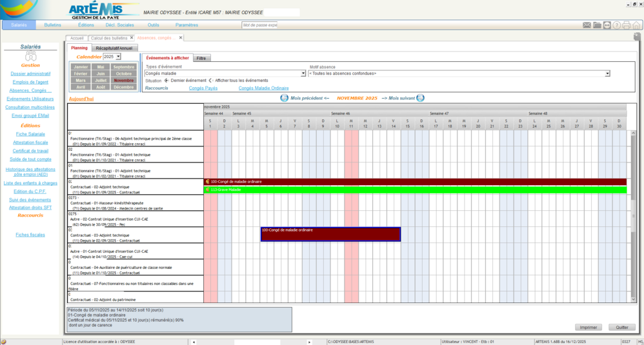This screenshot has width=644, height=345.
Task: Click the folder icon in top toolbar
Action: (598, 25)
